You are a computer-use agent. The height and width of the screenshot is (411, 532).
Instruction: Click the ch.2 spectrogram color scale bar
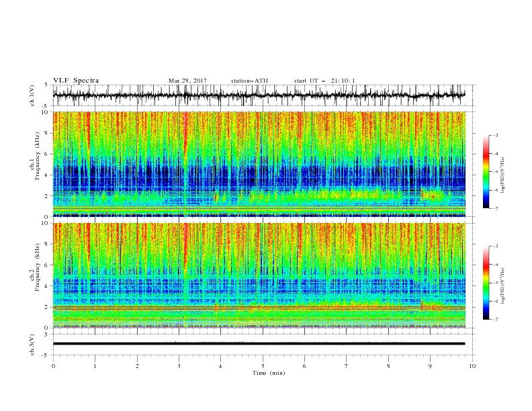click(x=486, y=283)
